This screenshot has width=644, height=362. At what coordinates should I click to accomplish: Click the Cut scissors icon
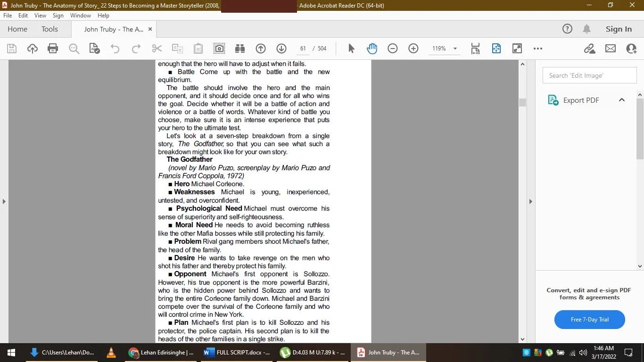(157, 49)
